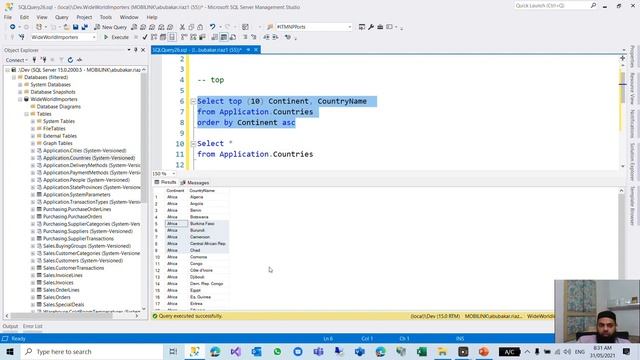Open the Connect dropdown in Object Explorer
This screenshot has width=640, height=360.
point(17,60)
